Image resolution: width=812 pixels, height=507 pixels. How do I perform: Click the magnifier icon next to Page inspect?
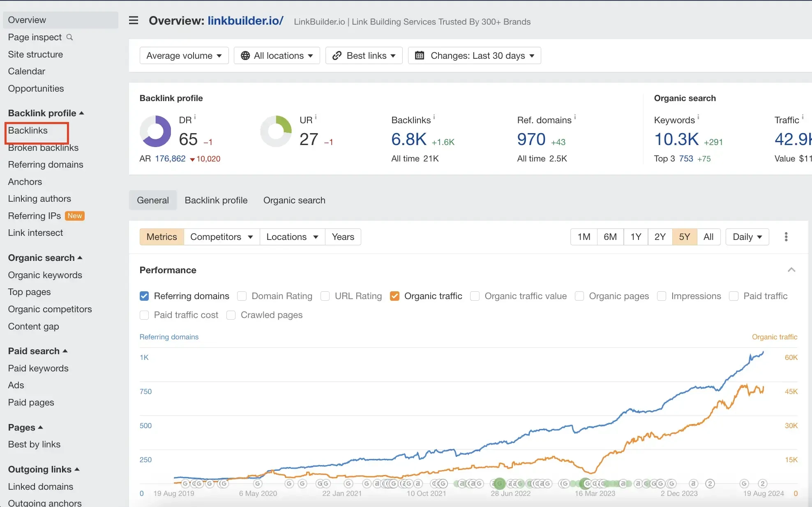tap(70, 37)
